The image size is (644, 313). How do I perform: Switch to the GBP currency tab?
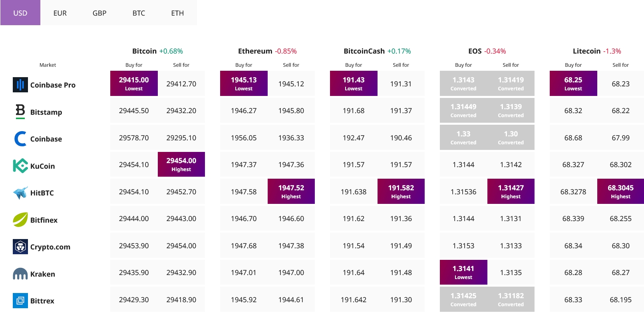click(99, 13)
